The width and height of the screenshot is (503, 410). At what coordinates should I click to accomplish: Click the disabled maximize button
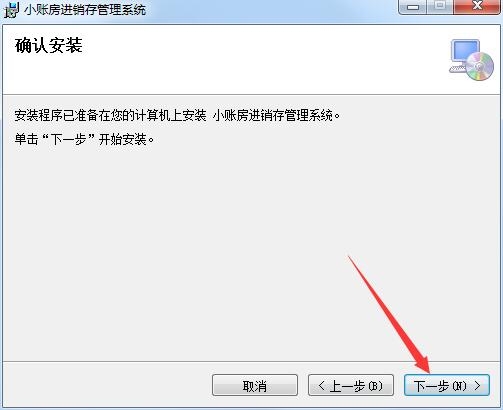coord(440,7)
